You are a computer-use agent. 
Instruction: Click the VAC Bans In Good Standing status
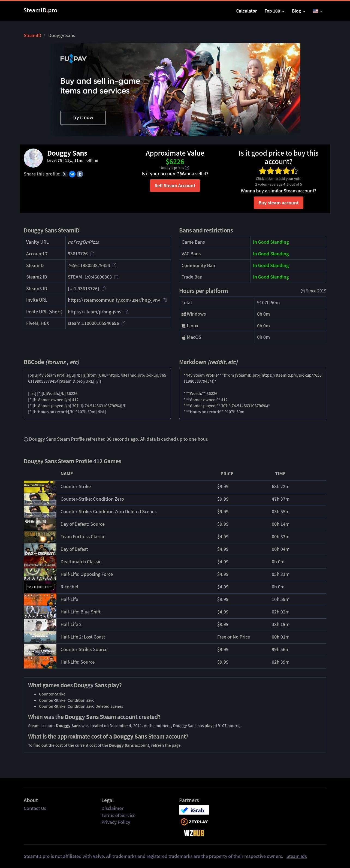[x=271, y=254]
